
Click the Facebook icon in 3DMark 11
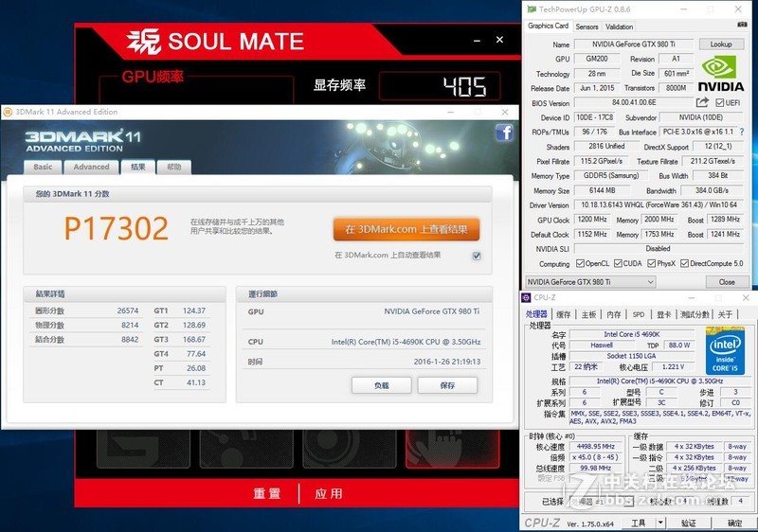504,133
